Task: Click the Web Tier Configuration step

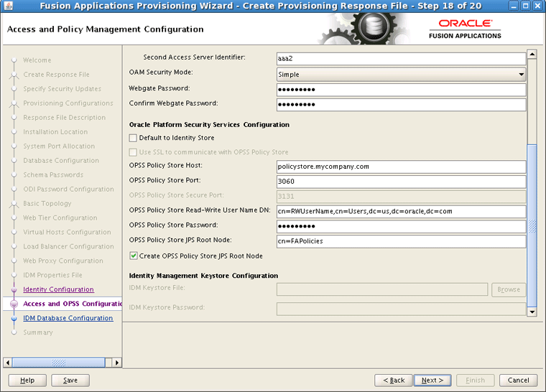Action: pyautogui.click(x=60, y=218)
